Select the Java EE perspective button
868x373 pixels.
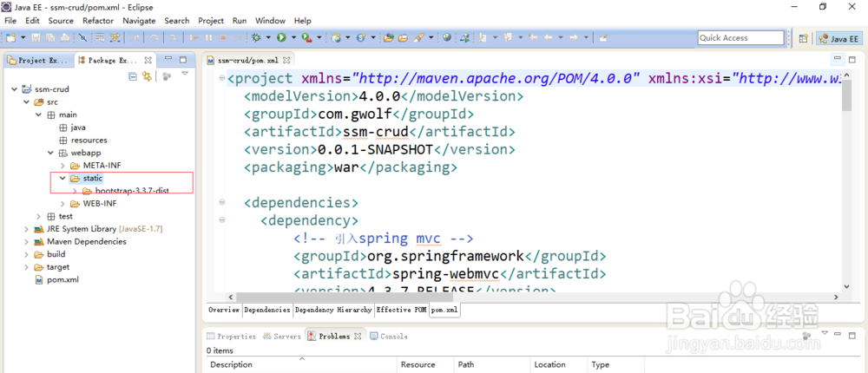click(x=838, y=38)
